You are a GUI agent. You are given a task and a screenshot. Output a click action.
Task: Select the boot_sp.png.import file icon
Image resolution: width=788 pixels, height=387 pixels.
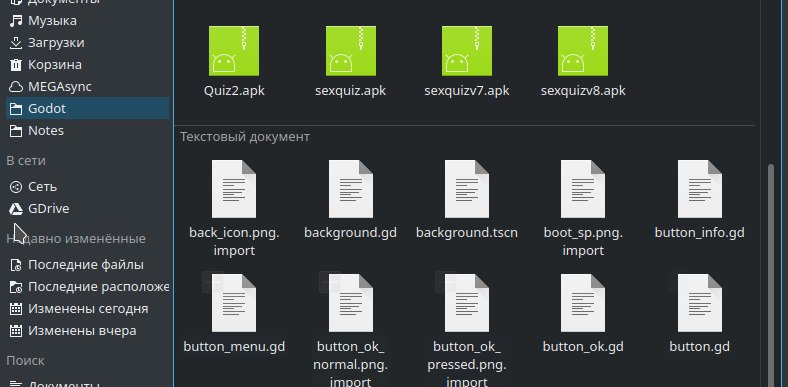tap(583, 189)
